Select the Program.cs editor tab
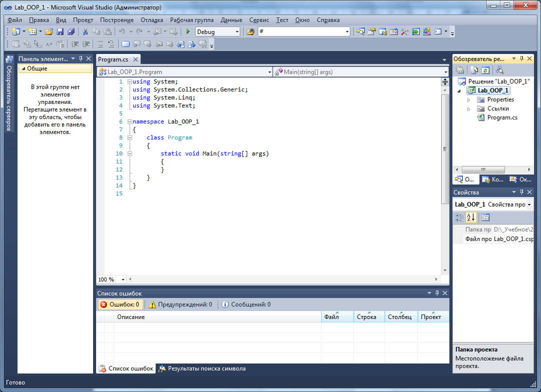Screen dimensions: 541x392 pyautogui.click(x=113, y=59)
